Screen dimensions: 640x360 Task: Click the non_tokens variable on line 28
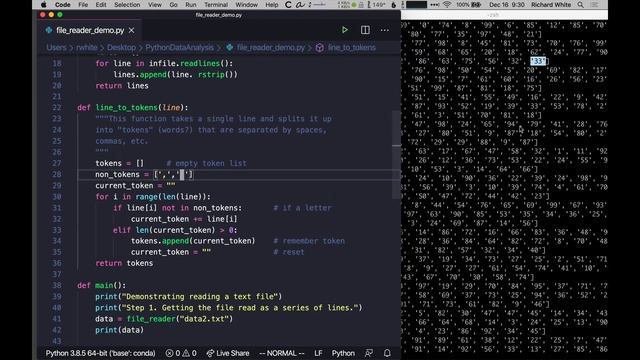(118, 174)
